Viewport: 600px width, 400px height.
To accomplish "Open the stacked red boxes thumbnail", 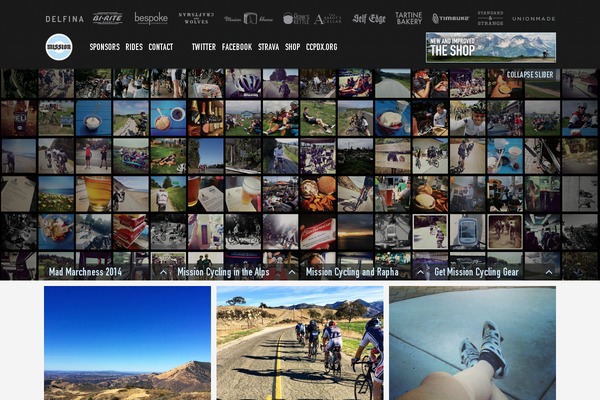I will [x=130, y=232].
